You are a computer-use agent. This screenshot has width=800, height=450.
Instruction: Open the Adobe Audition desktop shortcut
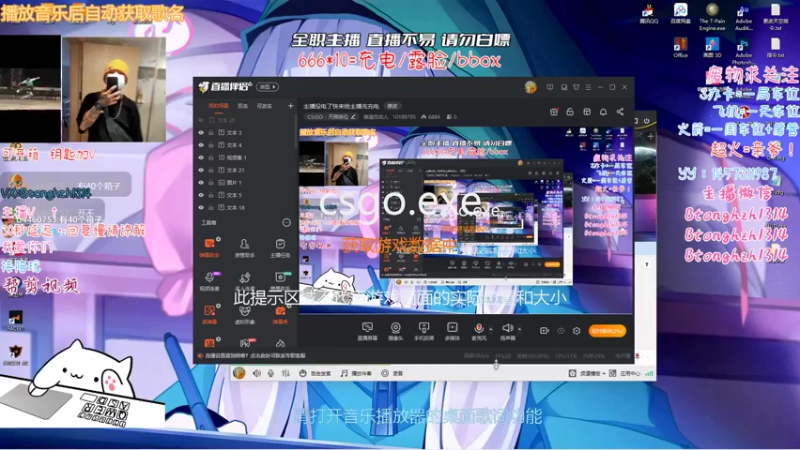coord(743,17)
